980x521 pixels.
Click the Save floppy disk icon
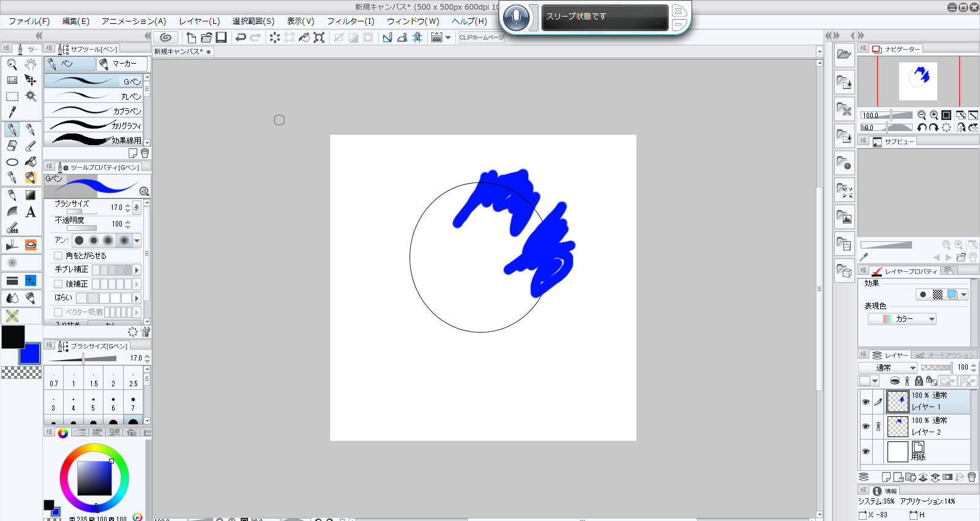pos(221,37)
